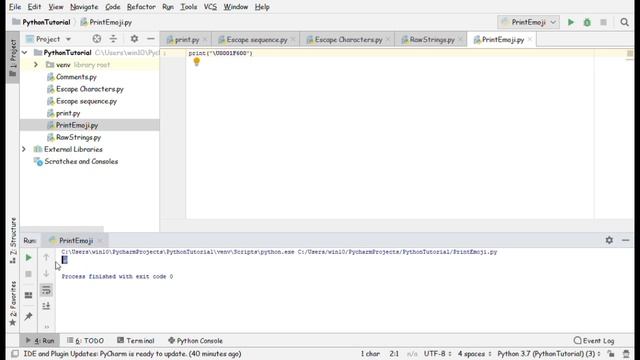Viewport: 640px width, 360px height.
Task: Select RawStrings.py in the project tree
Action: [78, 137]
